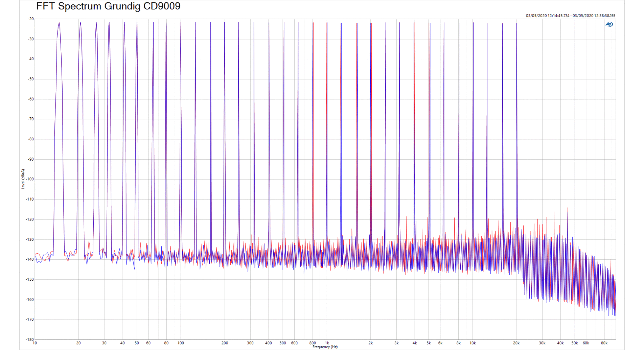Click the measurement date and time stamp

(x=570, y=16)
